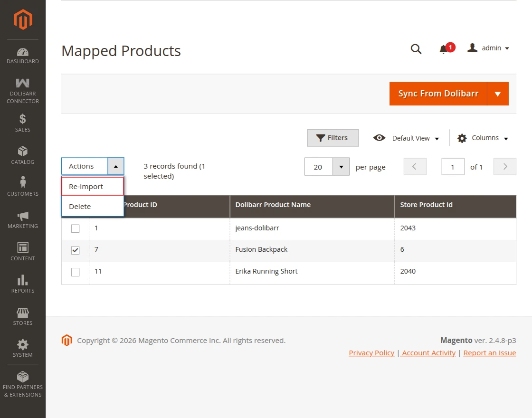Open the Sales menu

tap(22, 123)
